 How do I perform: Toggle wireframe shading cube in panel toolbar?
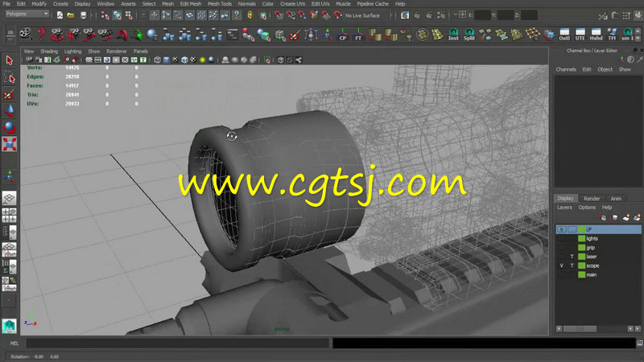point(157,60)
